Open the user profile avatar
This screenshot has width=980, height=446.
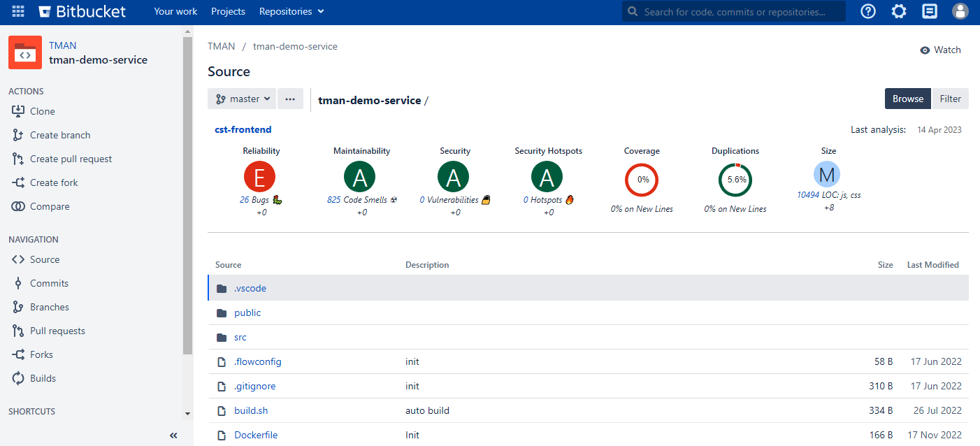pos(960,11)
